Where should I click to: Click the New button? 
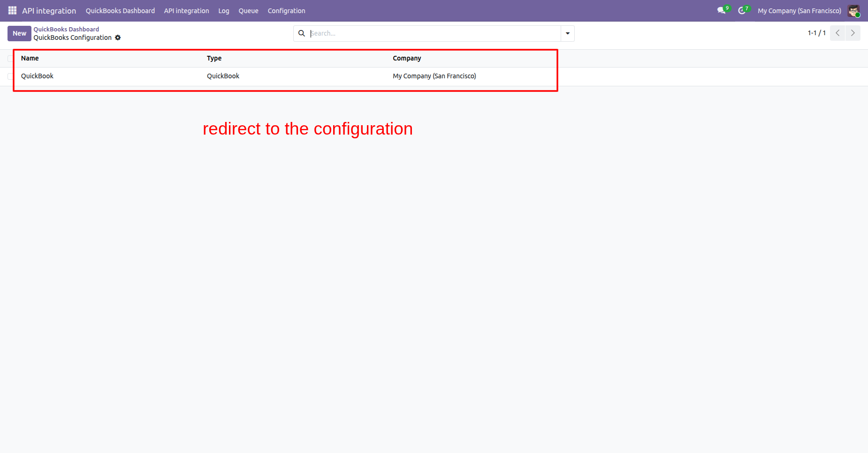tap(19, 33)
